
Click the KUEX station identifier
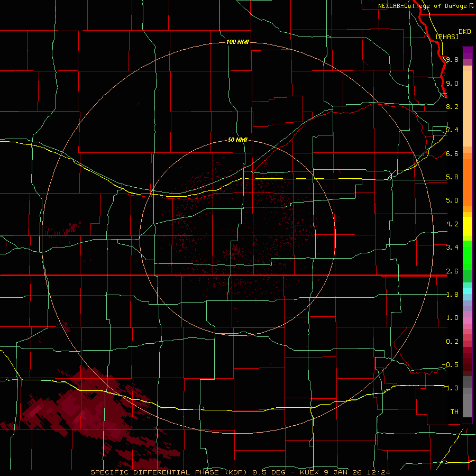(x=309, y=472)
